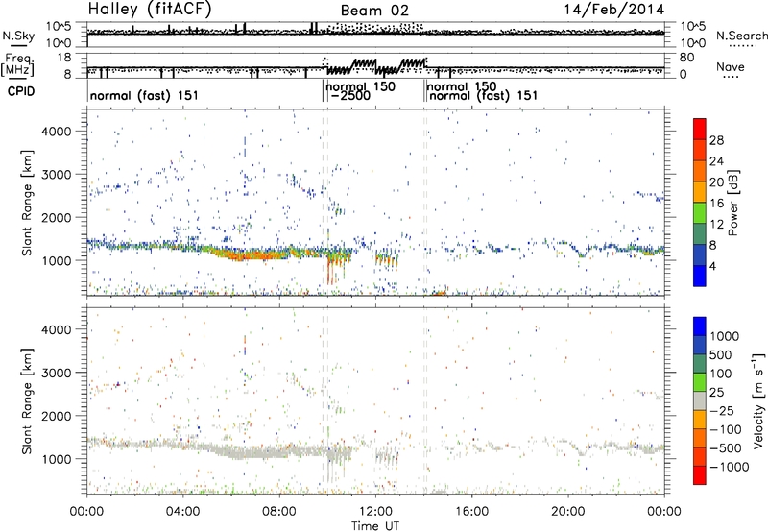Click the left '10^5' noise axis label
Viewport: 768px width, 532px height.
(x=59, y=26)
